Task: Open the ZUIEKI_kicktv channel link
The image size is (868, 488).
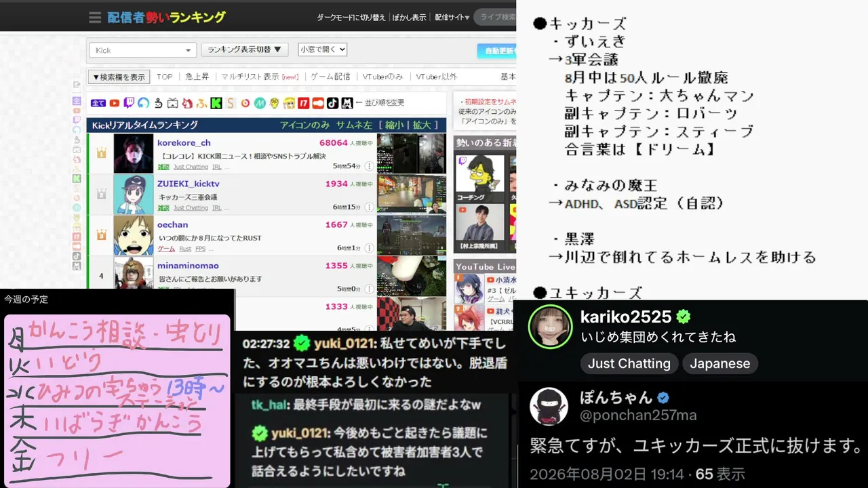Action: 189,184
